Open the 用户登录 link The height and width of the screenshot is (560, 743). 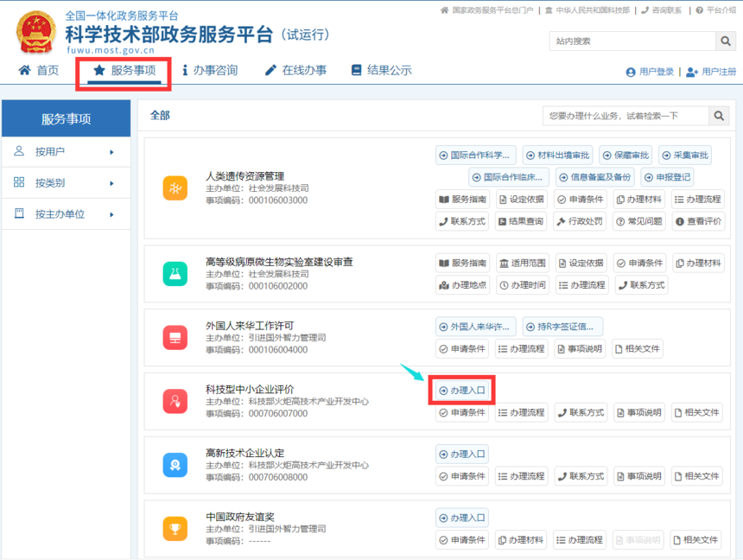650,72
